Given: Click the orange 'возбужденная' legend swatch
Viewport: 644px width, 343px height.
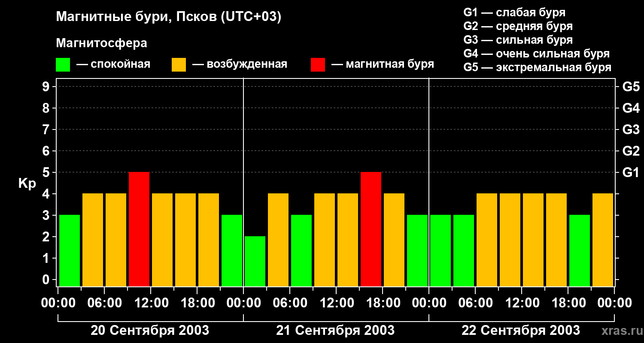Looking at the screenshot, I should click(179, 65).
